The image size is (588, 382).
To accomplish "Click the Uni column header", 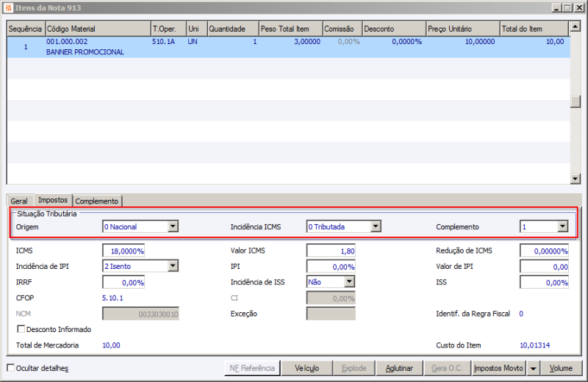I will pos(197,29).
